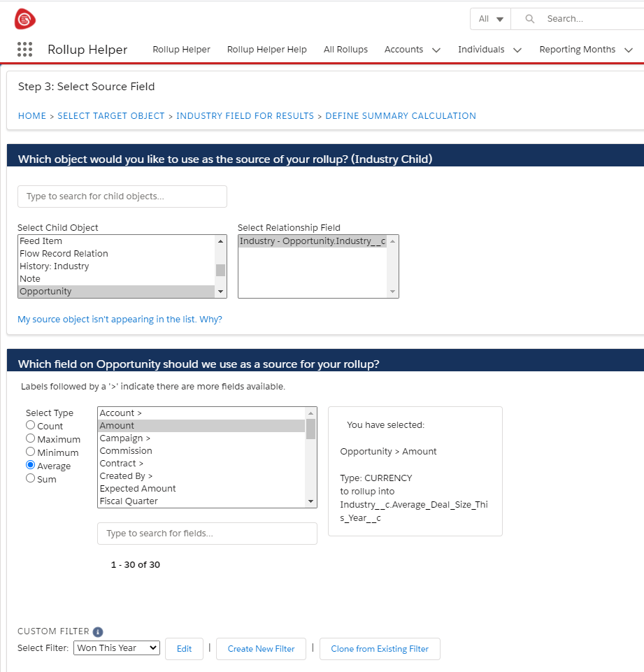Go to the DEFINE SUMMARY CALCULATION breadcrumb
This screenshot has height=672, width=644.
[400, 115]
